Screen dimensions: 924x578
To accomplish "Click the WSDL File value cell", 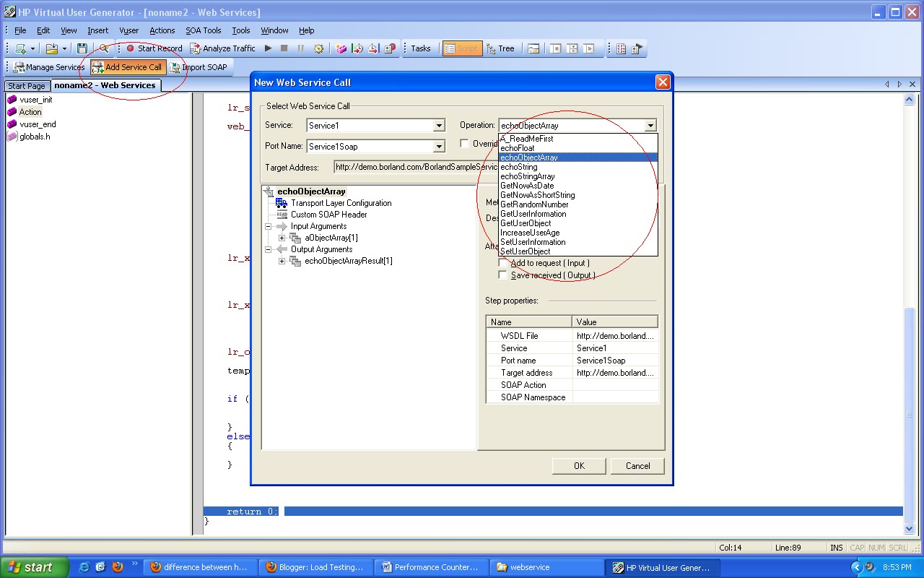I will (615, 336).
